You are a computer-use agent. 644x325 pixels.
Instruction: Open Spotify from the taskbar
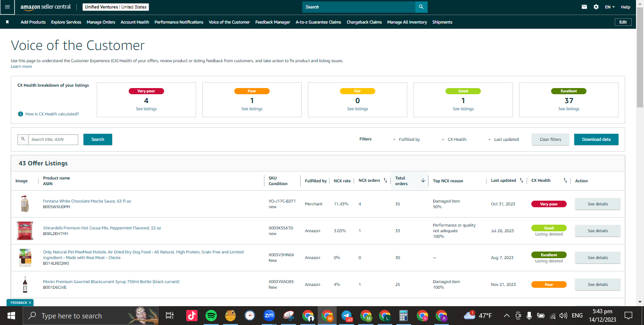point(211,316)
